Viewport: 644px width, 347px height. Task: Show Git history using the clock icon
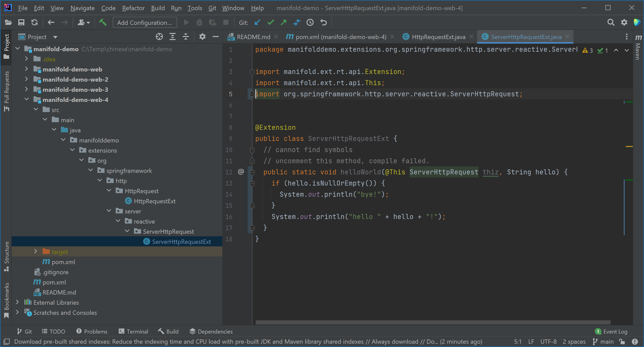pyautogui.click(x=310, y=22)
